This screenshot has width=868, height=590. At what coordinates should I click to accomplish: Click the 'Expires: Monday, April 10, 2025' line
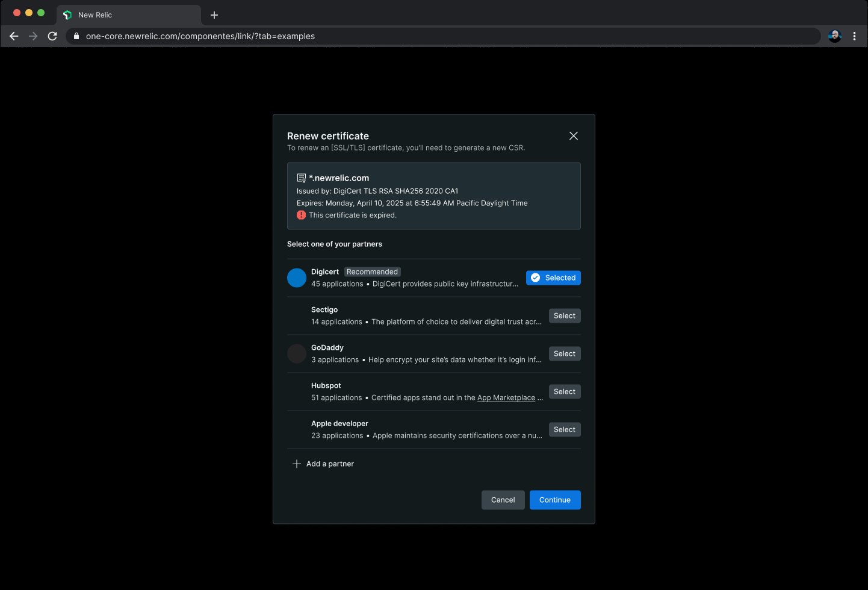[x=412, y=203]
